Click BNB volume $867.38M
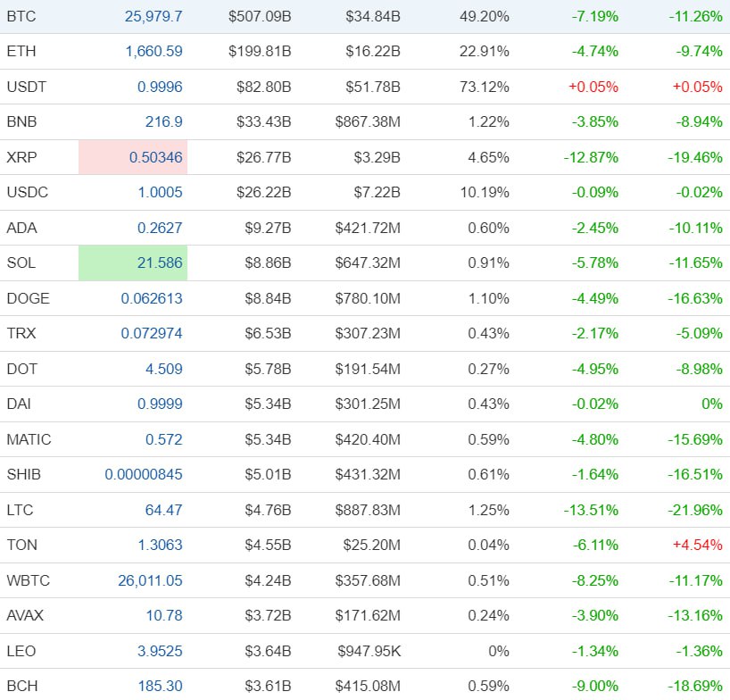The height and width of the screenshot is (700, 730). point(368,122)
